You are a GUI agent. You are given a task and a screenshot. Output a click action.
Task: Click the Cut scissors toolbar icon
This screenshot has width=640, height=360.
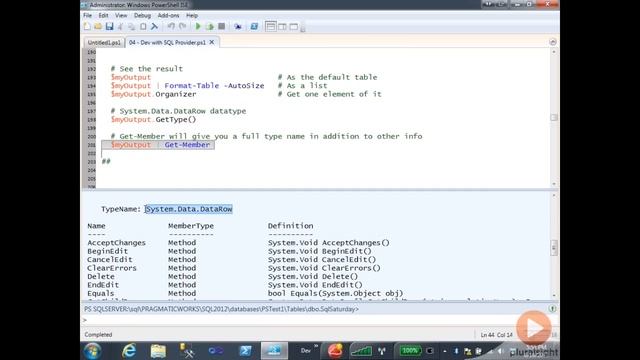coord(120,27)
